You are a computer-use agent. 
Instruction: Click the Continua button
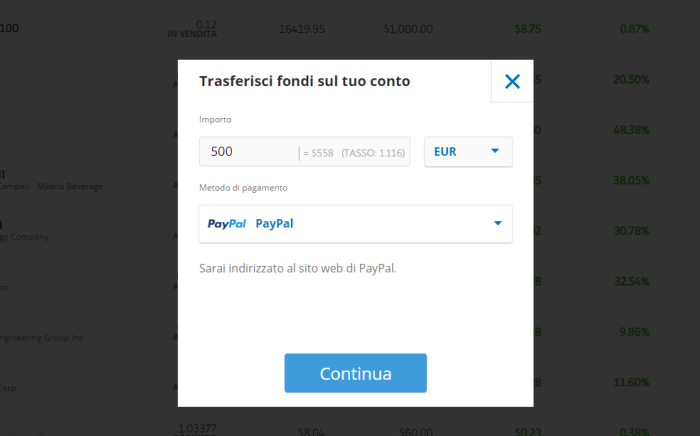coord(355,373)
